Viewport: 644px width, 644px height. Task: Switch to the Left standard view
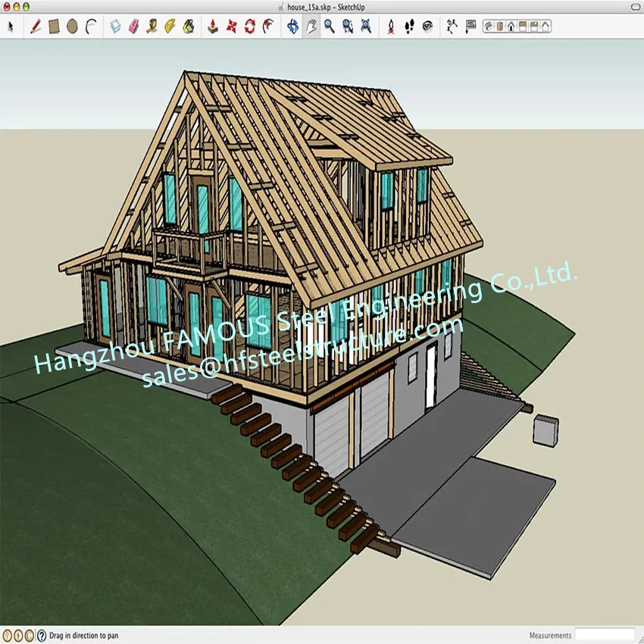546,27
